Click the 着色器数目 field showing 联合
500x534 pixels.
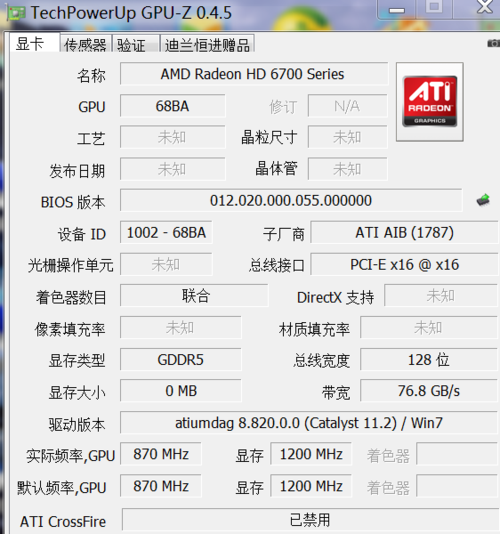point(194,296)
